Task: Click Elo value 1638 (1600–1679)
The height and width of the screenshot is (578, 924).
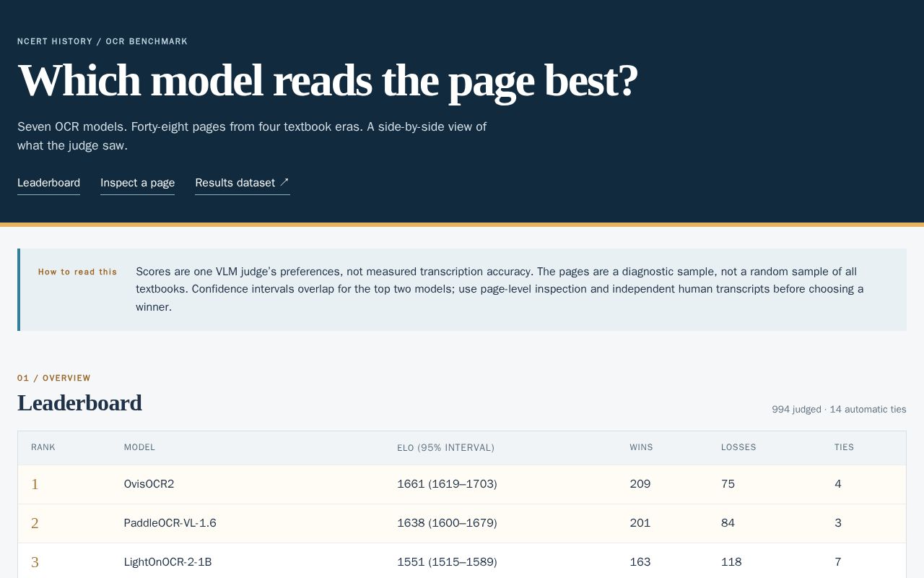Action: click(447, 523)
